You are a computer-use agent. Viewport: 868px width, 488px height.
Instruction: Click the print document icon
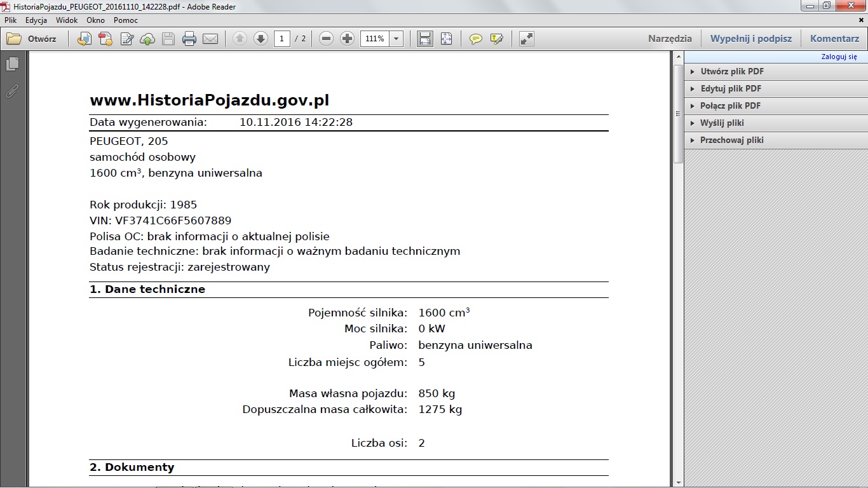(189, 39)
